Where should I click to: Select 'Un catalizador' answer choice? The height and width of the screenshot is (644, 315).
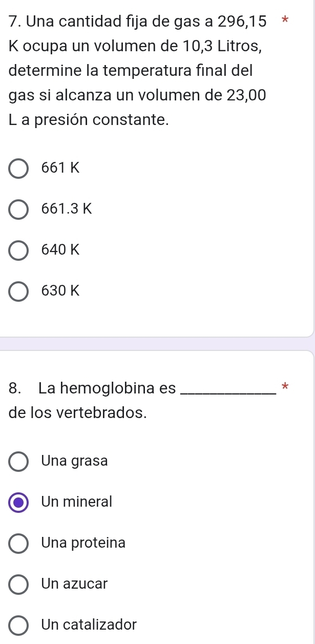click(x=18, y=625)
